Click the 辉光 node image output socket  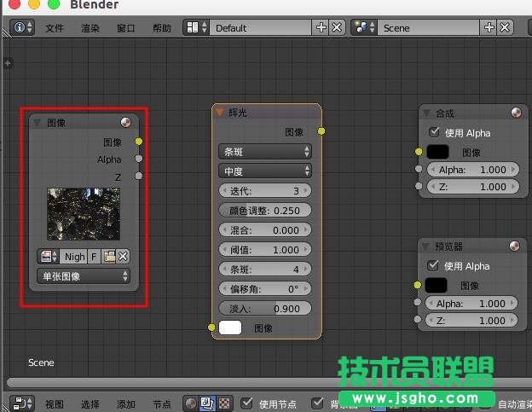pos(321,131)
